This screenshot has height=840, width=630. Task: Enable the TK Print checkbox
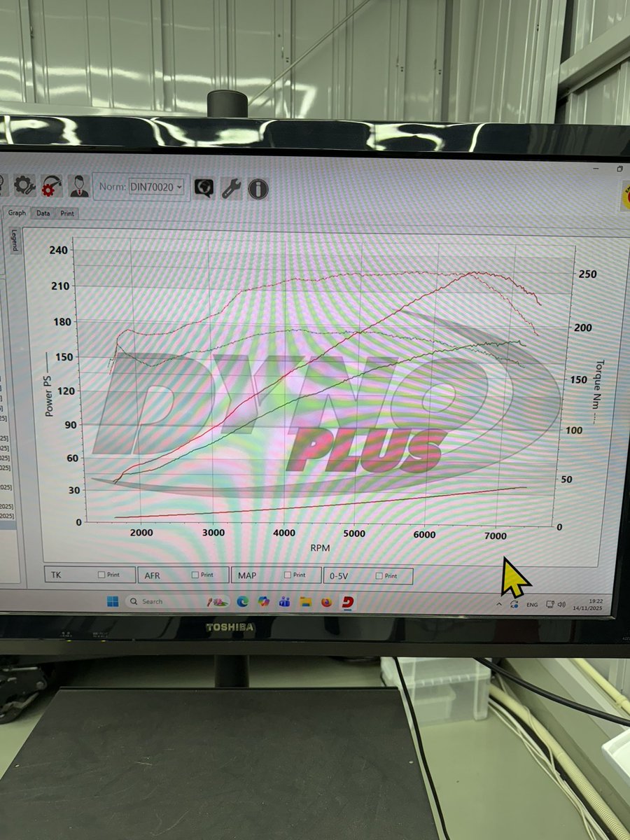(x=101, y=575)
